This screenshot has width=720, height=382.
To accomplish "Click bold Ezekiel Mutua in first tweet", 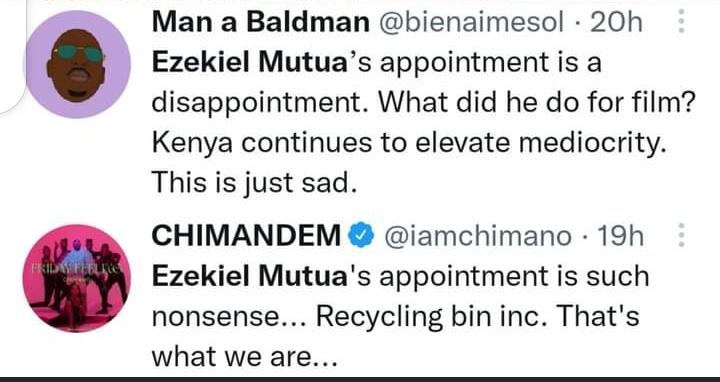I will (x=249, y=63).
